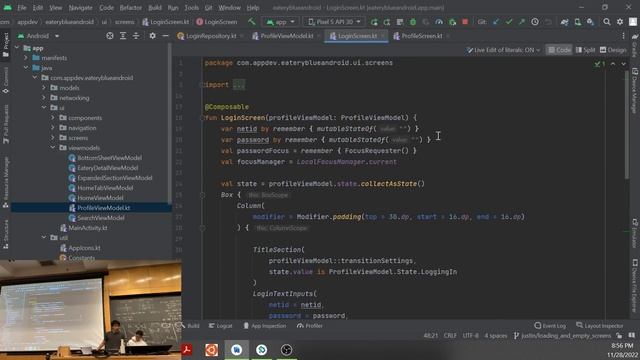Screen dimensions: 640x360
Task: Click the Git update project arrow icon
Action: tap(496, 22)
